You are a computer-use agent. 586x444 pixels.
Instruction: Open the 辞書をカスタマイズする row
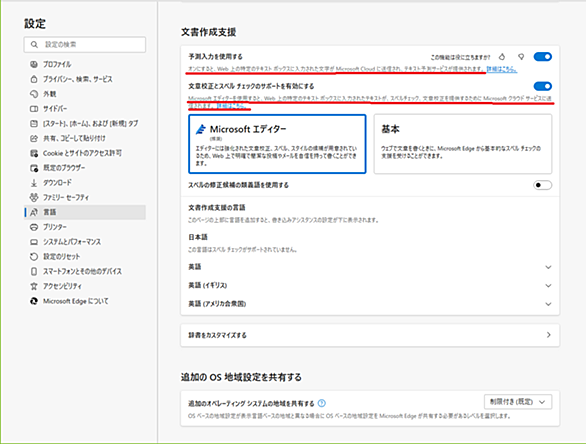[x=370, y=335]
